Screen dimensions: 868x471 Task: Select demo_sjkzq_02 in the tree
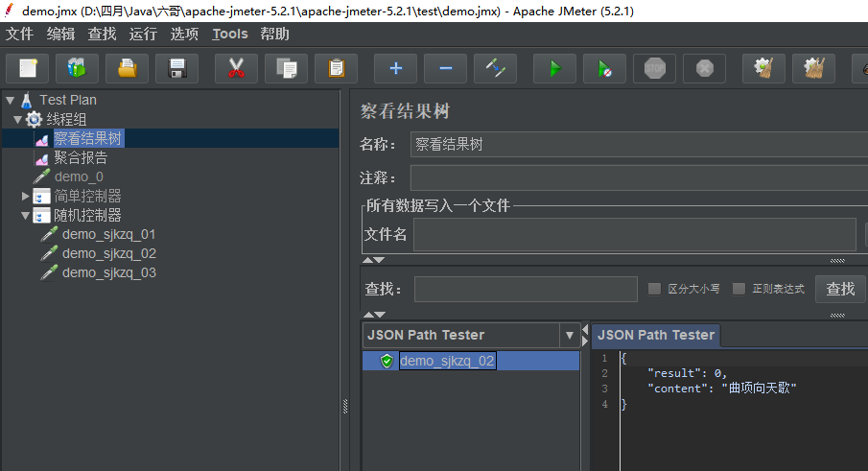[x=109, y=253]
